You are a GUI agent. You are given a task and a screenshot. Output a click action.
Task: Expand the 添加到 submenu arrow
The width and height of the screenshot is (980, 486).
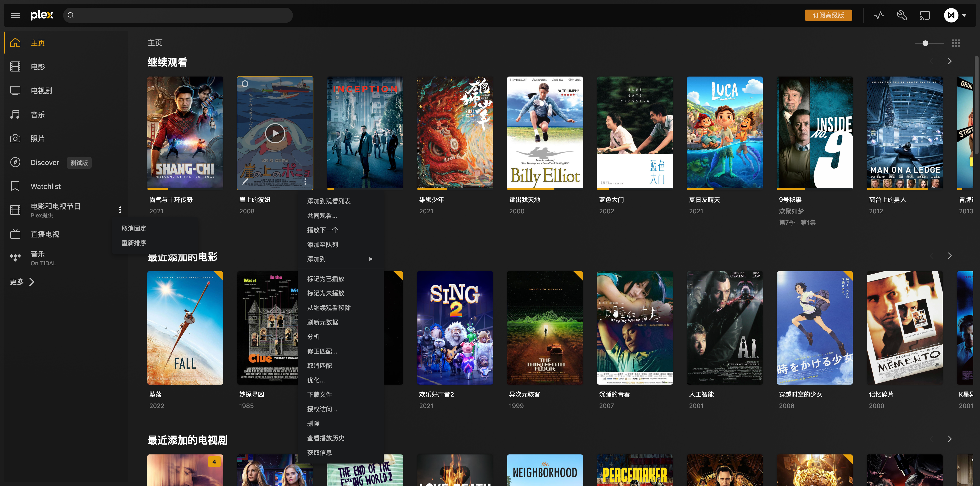point(371,259)
